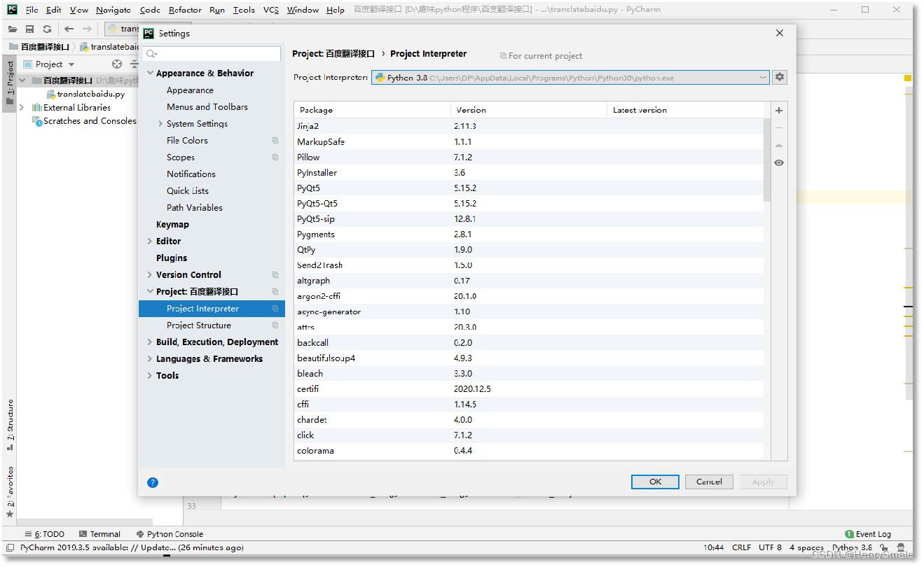
Task: Select Keymap in settings list
Action: (x=172, y=225)
